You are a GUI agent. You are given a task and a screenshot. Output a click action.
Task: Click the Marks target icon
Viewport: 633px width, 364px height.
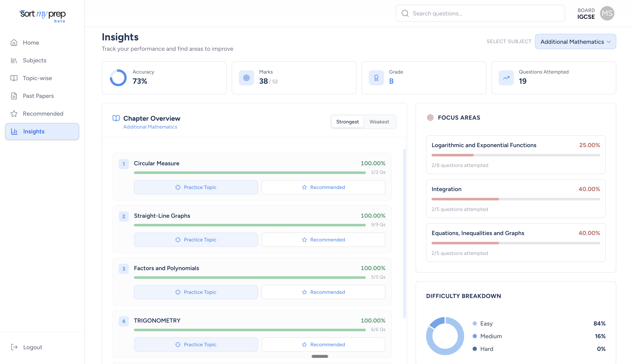[246, 78]
